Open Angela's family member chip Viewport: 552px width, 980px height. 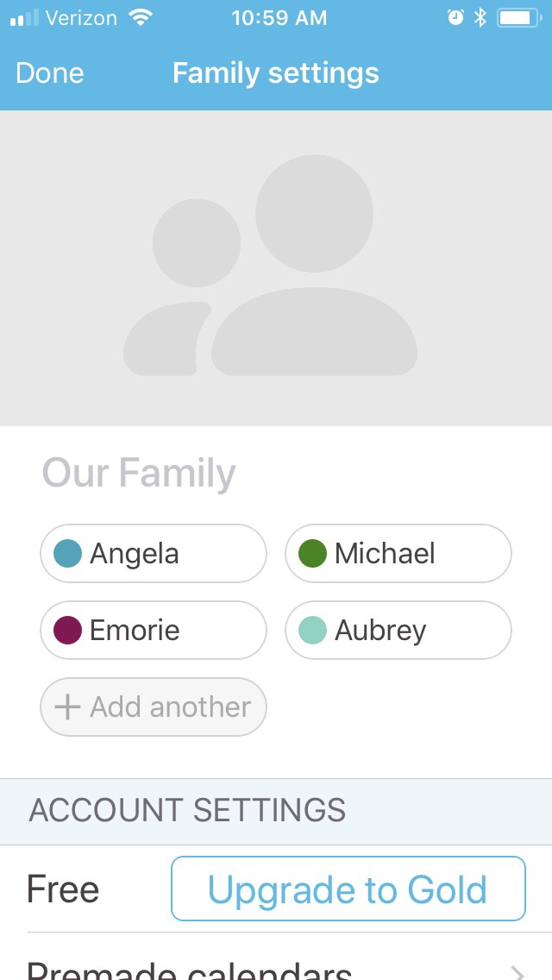154,553
